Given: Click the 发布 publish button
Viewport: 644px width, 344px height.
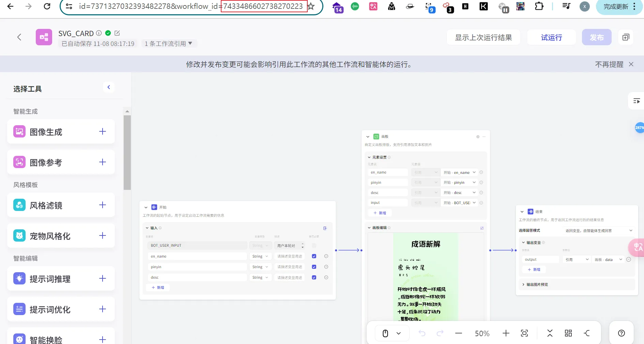Looking at the screenshot, I should [597, 37].
